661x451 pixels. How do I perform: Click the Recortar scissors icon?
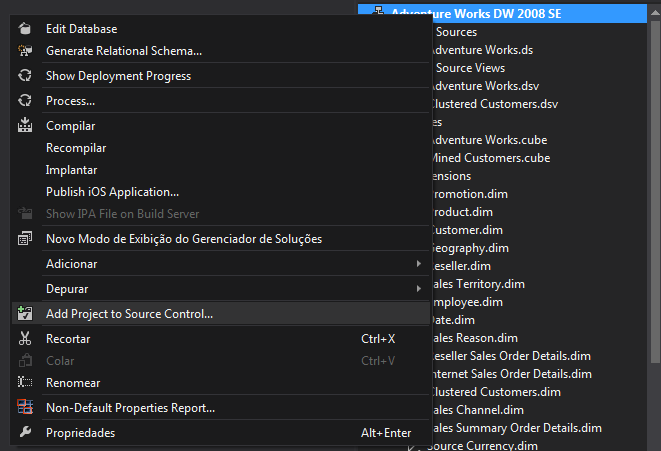pos(25,338)
